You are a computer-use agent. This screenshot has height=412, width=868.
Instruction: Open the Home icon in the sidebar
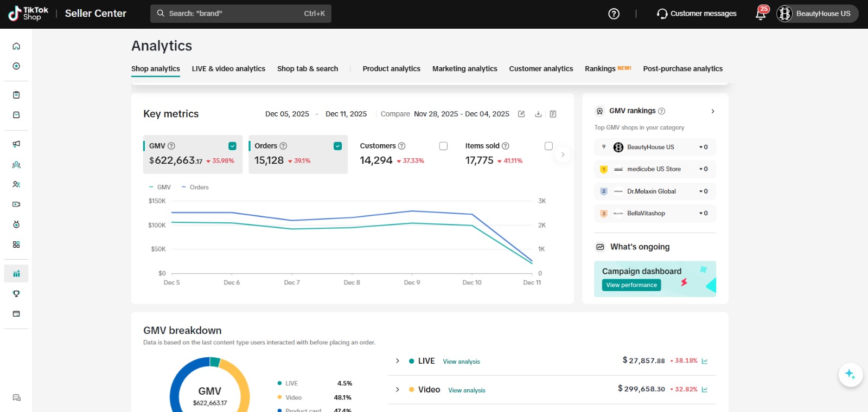click(x=16, y=46)
